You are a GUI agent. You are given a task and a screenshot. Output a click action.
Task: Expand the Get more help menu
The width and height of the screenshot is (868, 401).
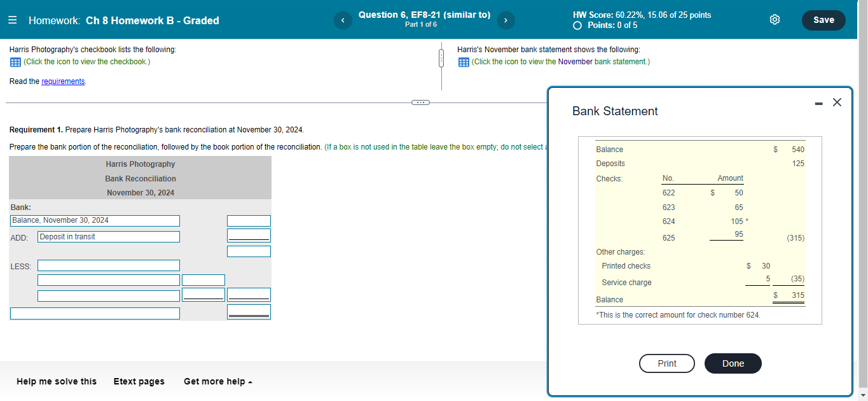(218, 381)
